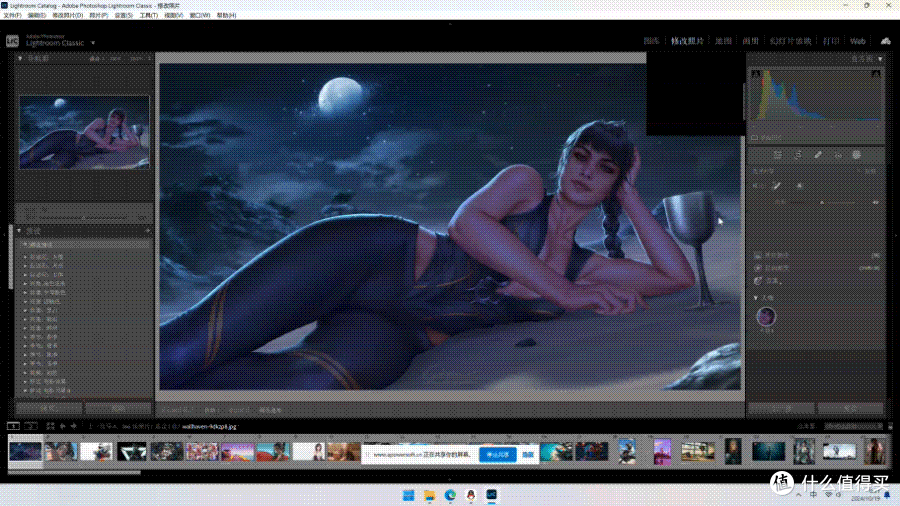Open the Masking tool circle icon

click(857, 155)
